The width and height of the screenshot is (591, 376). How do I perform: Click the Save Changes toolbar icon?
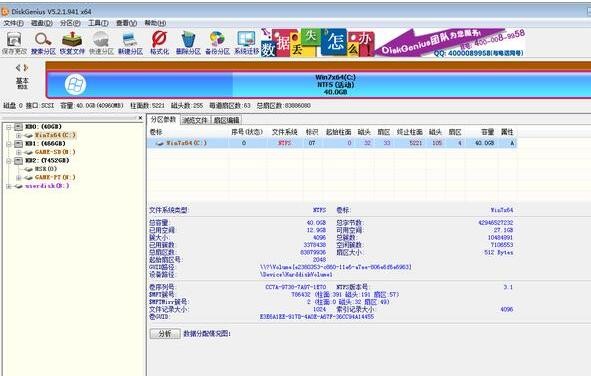coord(14,43)
